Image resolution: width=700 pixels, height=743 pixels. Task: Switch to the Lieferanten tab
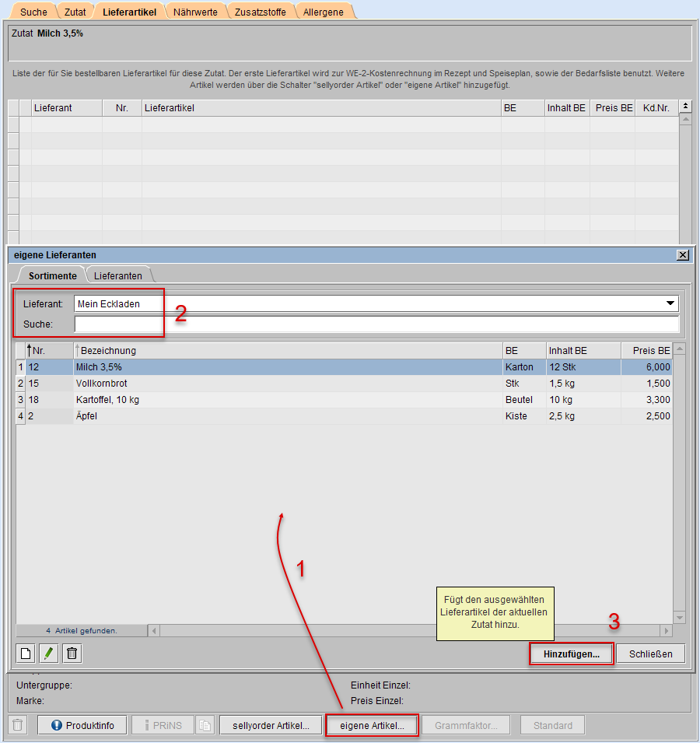click(117, 275)
